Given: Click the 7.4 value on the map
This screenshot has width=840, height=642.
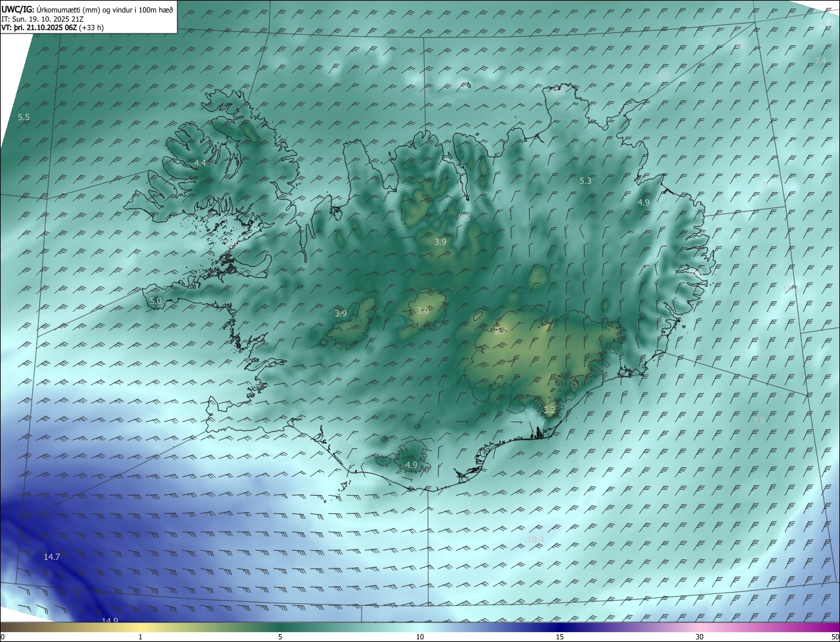Looking at the screenshot, I should tap(820, 60).
